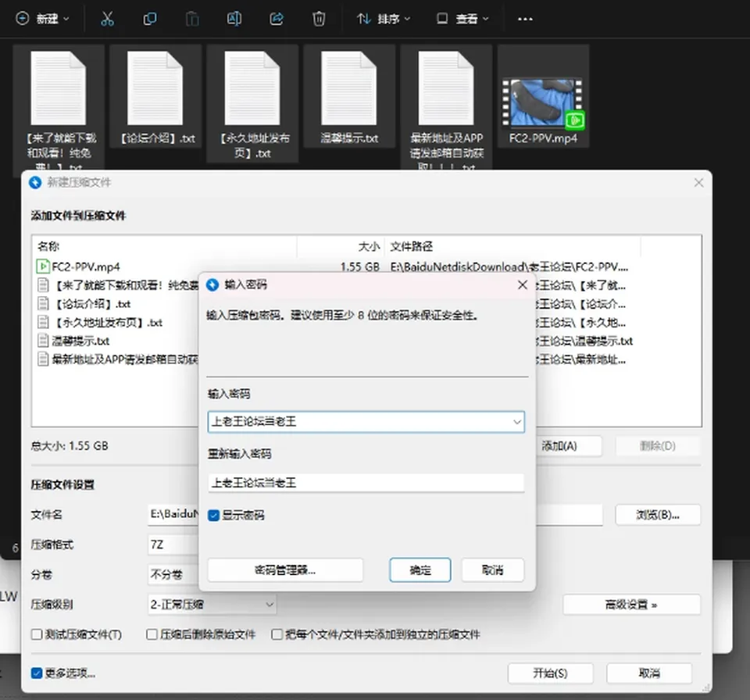The image size is (750, 700).
Task: Click the 重新输入密码 text field
Action: click(366, 483)
